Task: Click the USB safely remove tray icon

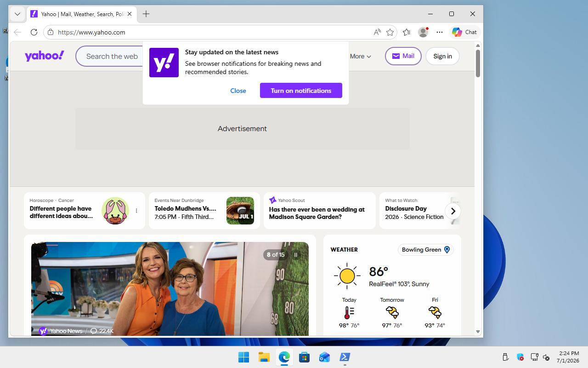Action: tap(505, 357)
